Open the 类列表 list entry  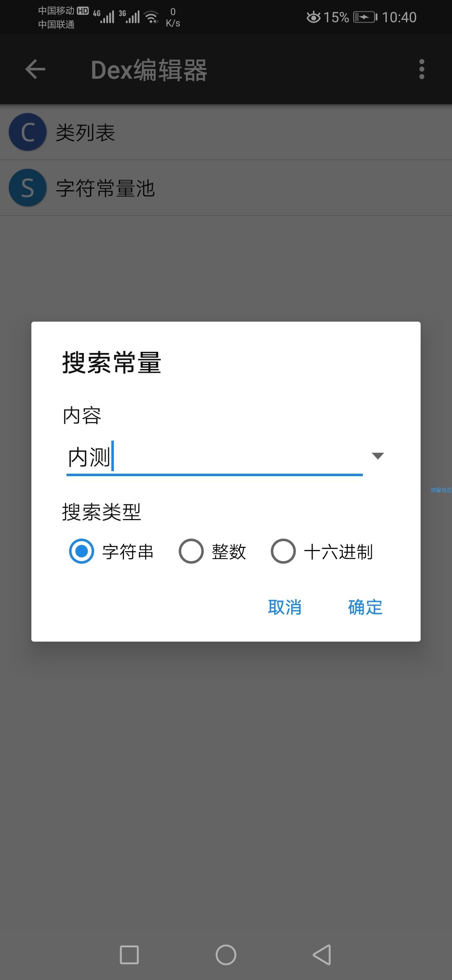[x=226, y=132]
